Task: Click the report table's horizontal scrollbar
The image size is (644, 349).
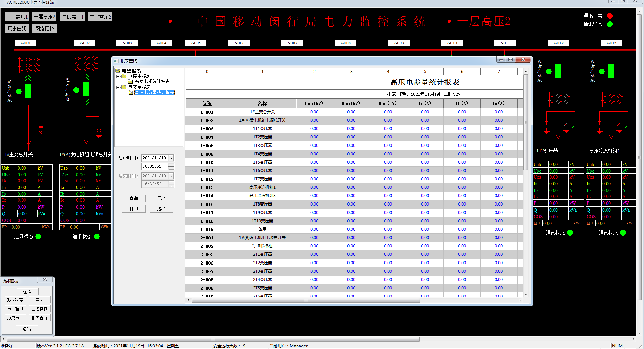Action: pos(306,300)
